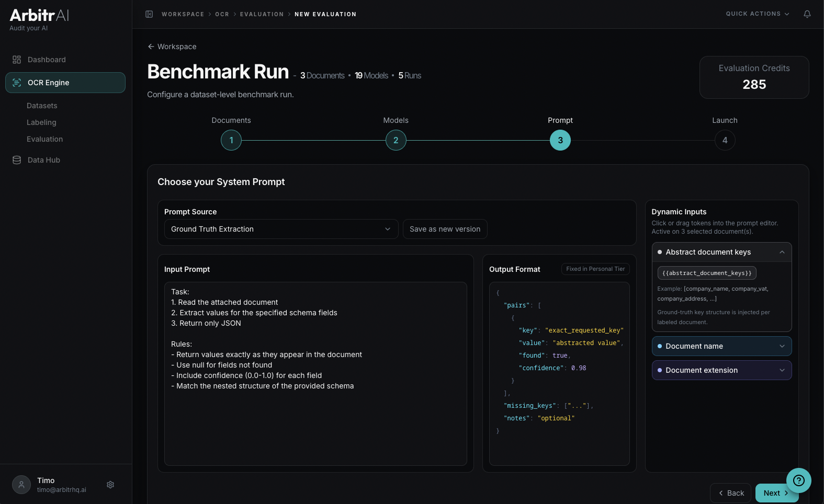
Task: Open the Quick Actions menu
Action: point(757,14)
